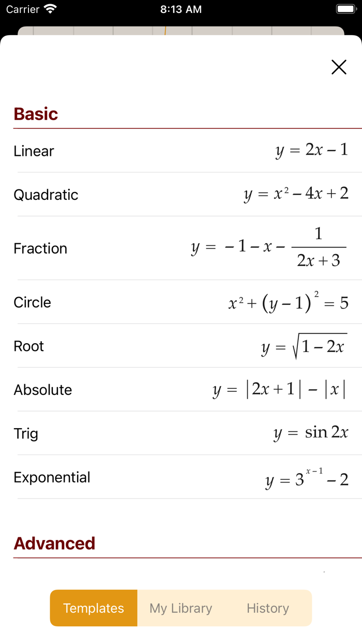Image resolution: width=362 pixels, height=644 pixels.
Task: Tap the clock showing 8:13 AM
Action: pyautogui.click(x=181, y=9)
